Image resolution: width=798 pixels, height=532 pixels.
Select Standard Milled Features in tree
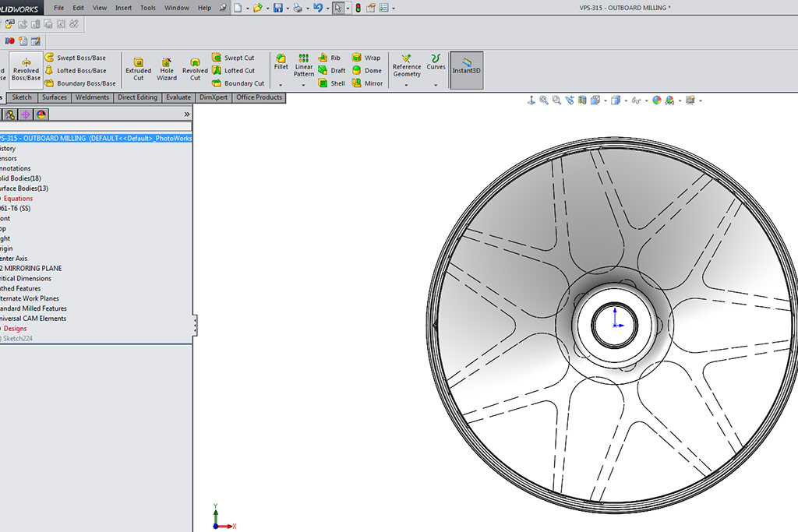33,308
